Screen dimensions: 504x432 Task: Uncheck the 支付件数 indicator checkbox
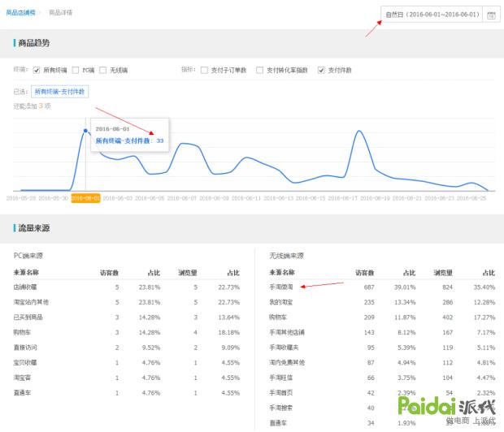[321, 70]
